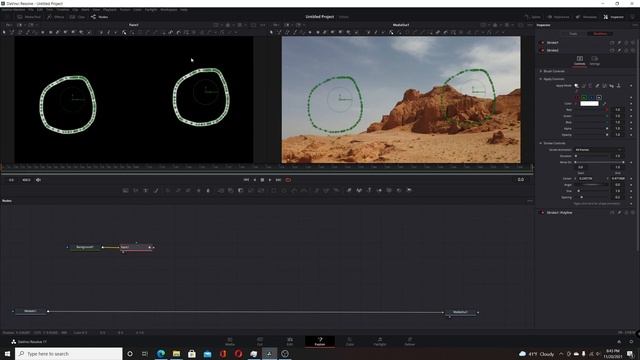Image resolution: width=640 pixels, height=360 pixels.
Task: Collapse the Stroke Controls section
Action: click(541, 143)
